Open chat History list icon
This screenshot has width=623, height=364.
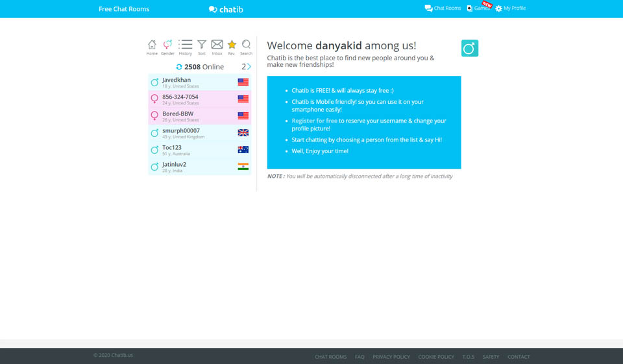(186, 47)
